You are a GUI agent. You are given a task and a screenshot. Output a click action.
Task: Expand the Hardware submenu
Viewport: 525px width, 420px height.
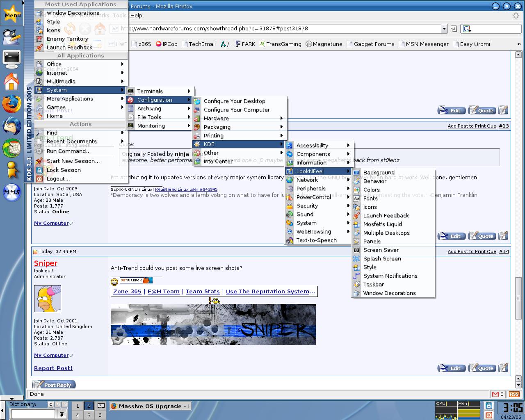click(239, 118)
